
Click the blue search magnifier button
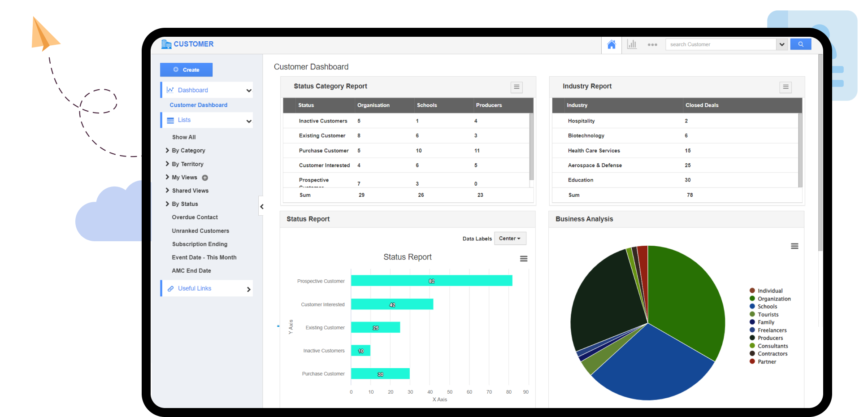800,44
